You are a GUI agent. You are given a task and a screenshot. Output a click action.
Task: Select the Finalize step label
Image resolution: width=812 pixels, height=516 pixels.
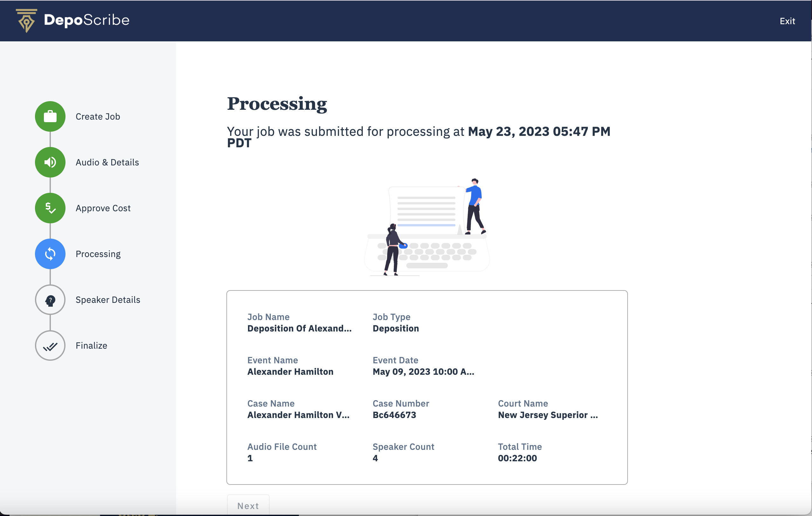pos(91,345)
